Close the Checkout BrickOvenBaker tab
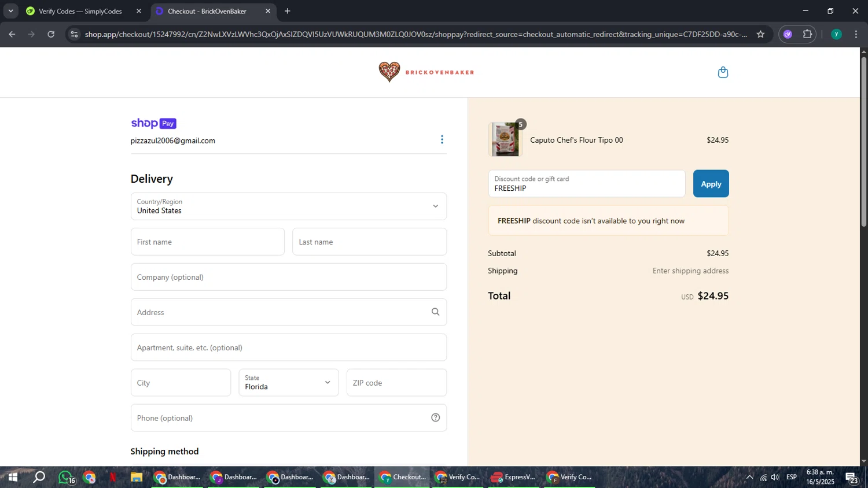868x488 pixels. coord(268,11)
